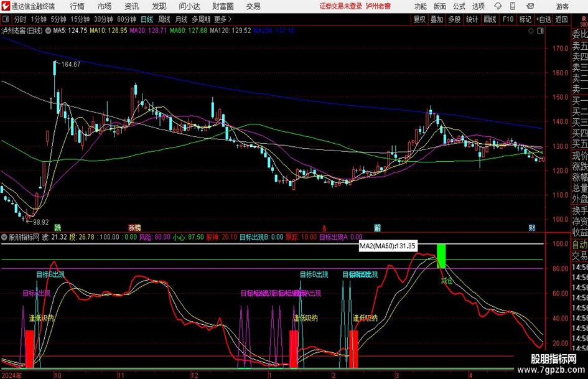This screenshot has width=588, height=379.
Task: Switch to 60分钟 period
Action: tap(127, 19)
